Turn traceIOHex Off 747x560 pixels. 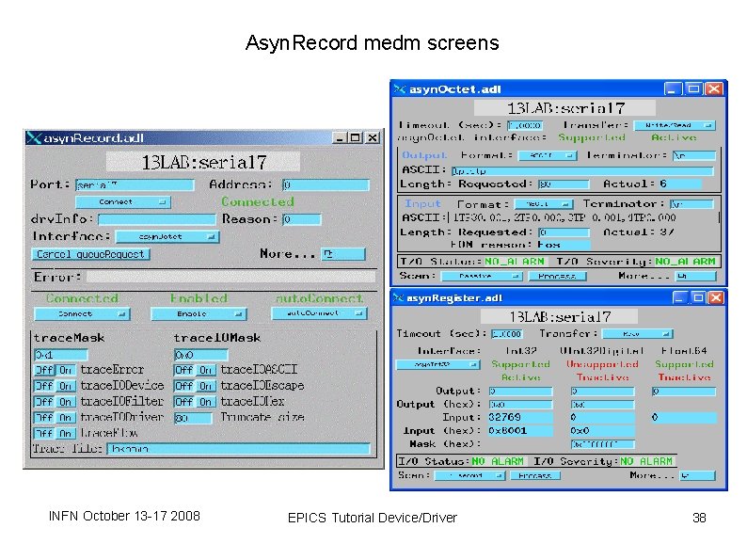pos(184,402)
